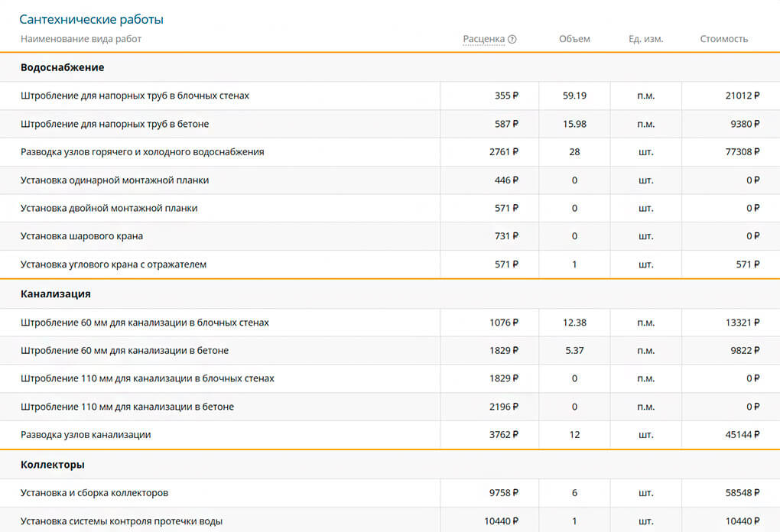Click volume field showing 5.37
This screenshot has width=780, height=532.
point(574,351)
